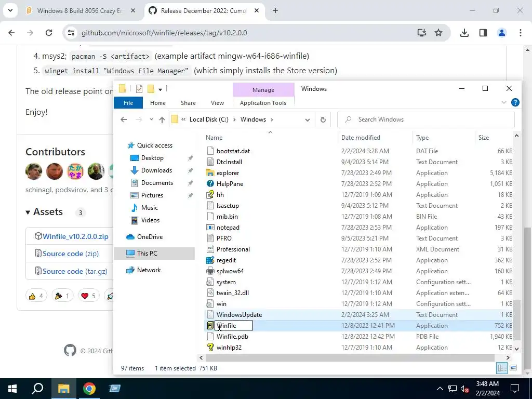Download Source code (zip) link
The width and height of the screenshot is (532, 399).
(71, 254)
